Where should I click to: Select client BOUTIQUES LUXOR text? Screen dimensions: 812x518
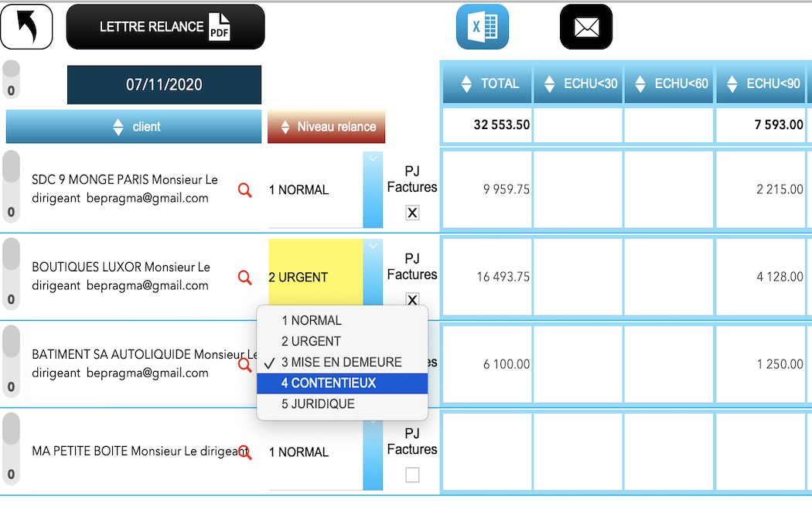pyautogui.click(x=121, y=276)
